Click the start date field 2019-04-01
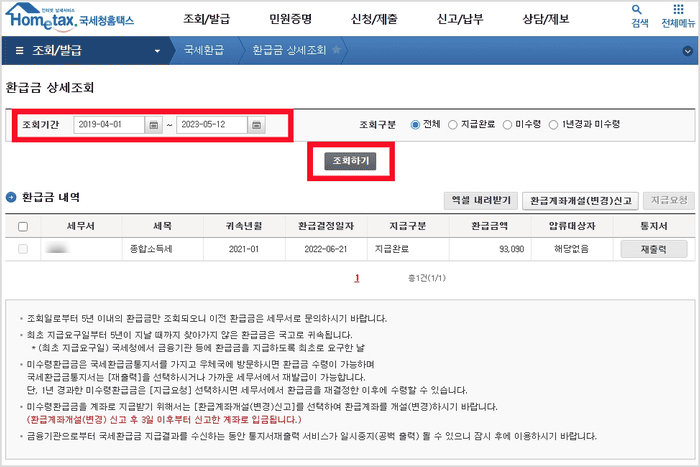700x467 pixels. (x=109, y=125)
